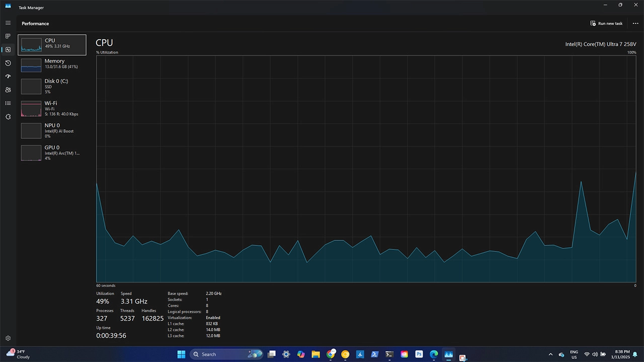Switch to Chrome Canary on the taskbar
644x362 pixels.
[x=345, y=354]
